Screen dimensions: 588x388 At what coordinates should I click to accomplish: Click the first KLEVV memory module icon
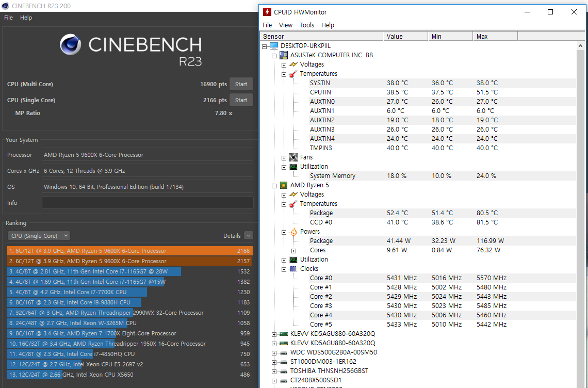[x=284, y=334]
